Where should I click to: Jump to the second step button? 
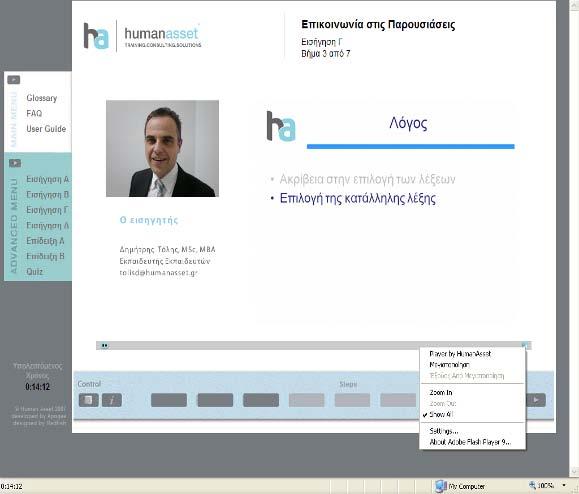(215, 400)
